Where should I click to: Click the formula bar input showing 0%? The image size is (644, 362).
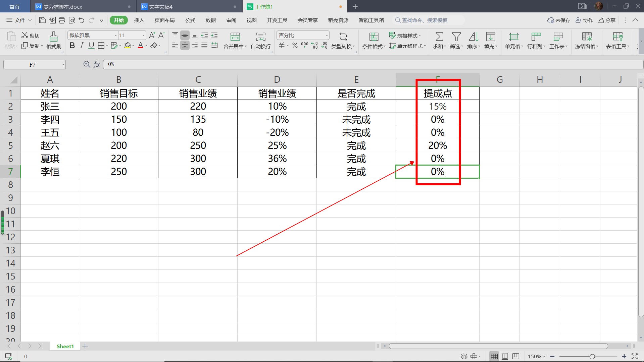point(369,64)
